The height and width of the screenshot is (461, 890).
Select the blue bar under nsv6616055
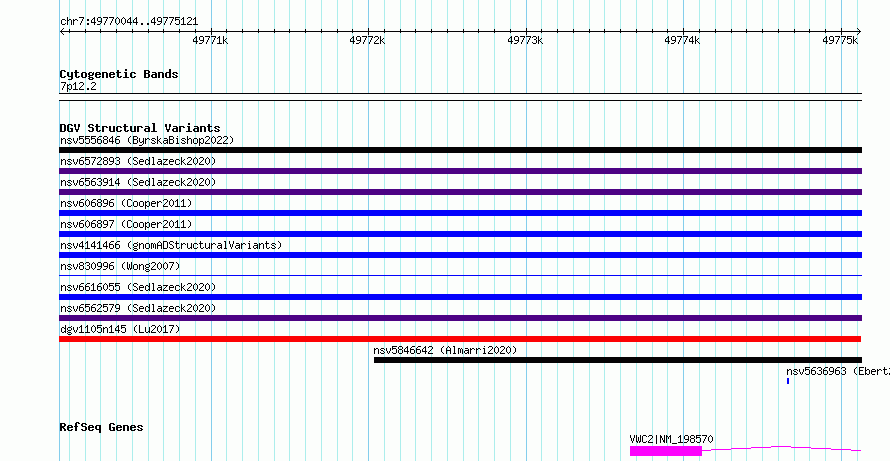pyautogui.click(x=460, y=297)
